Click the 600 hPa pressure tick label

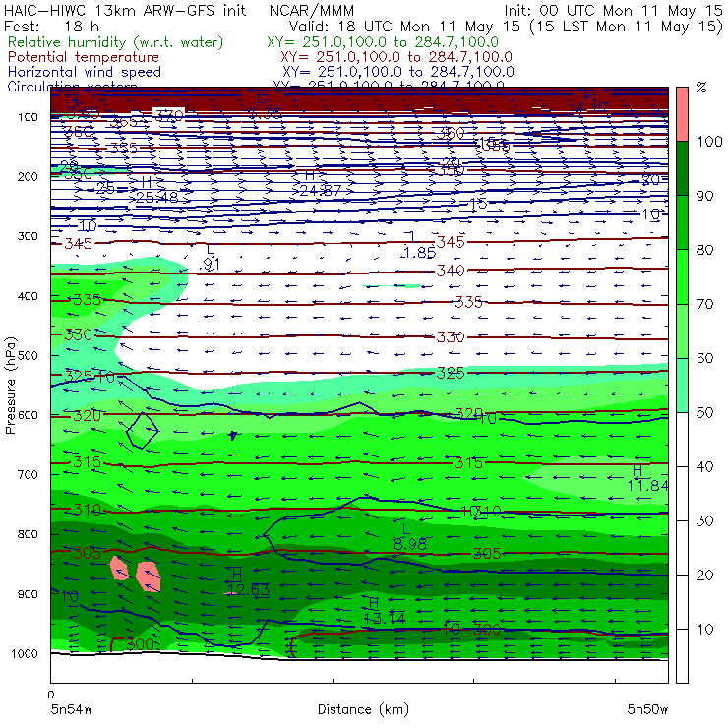(x=28, y=415)
